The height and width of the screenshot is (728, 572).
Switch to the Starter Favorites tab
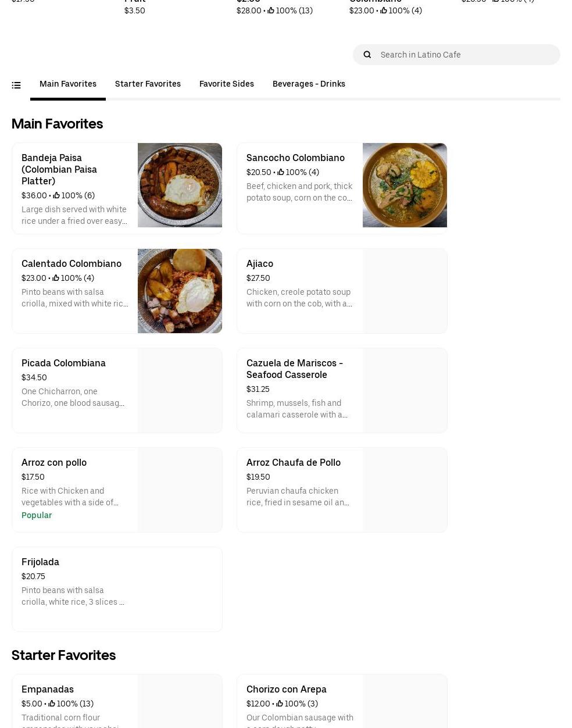[148, 84]
